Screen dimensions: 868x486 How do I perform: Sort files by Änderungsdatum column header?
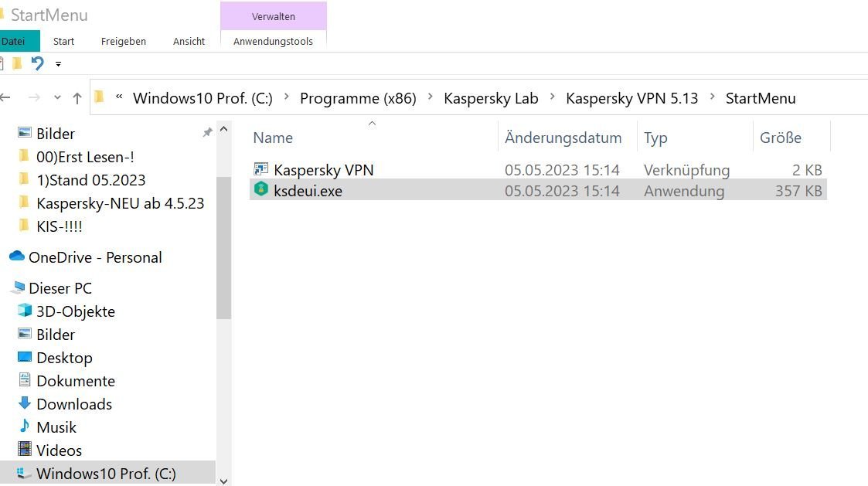click(563, 138)
